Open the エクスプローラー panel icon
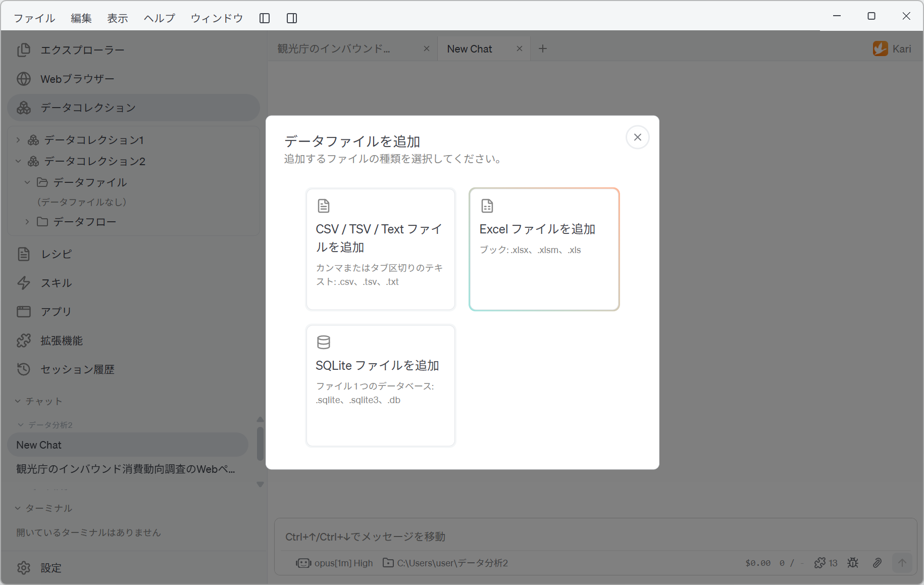Viewport: 924px width, 585px height. click(24, 50)
